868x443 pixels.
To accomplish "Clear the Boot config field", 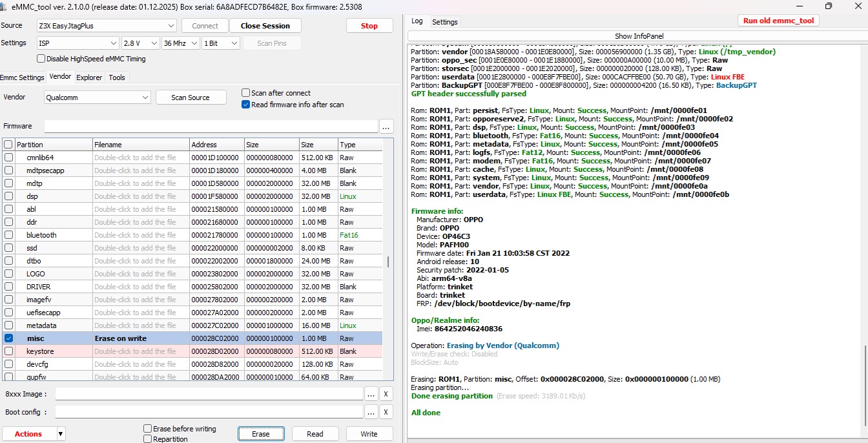I will point(386,412).
